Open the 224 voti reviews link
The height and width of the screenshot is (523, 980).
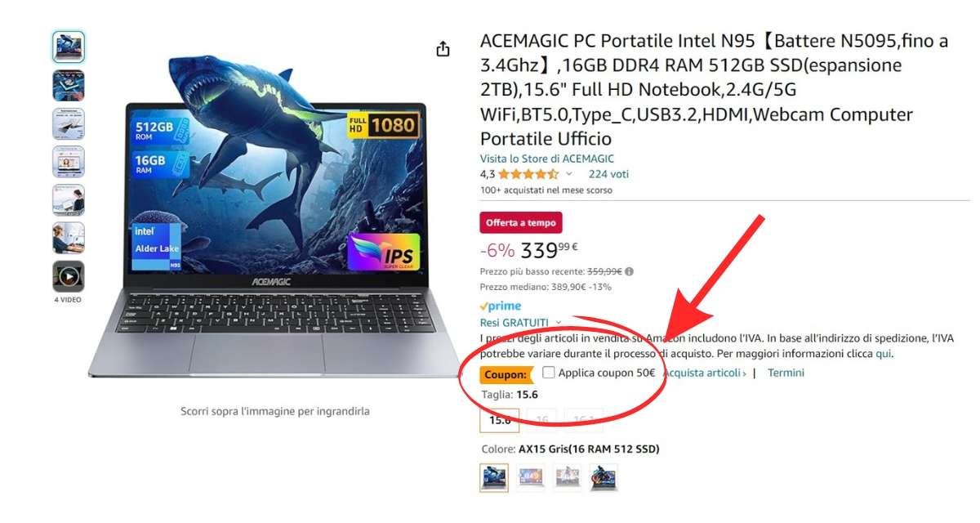click(x=608, y=174)
